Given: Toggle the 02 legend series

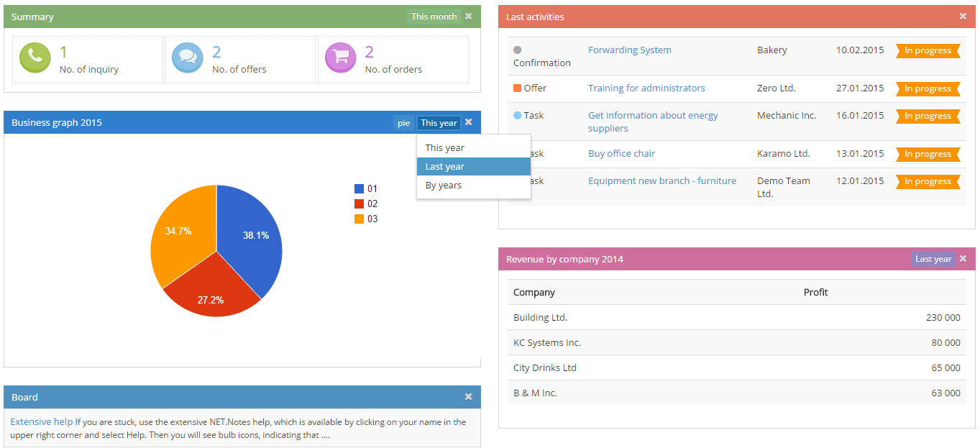Looking at the screenshot, I should pos(366,204).
